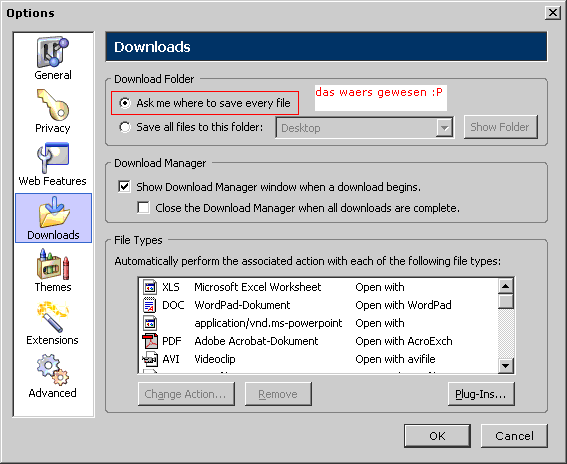567x464 pixels.
Task: Enable 'Close the Download Manager' checkbox
Action: [x=144, y=208]
